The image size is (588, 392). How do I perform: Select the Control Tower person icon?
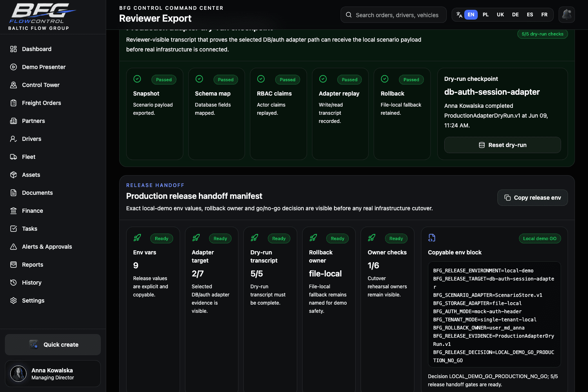pyautogui.click(x=13, y=85)
